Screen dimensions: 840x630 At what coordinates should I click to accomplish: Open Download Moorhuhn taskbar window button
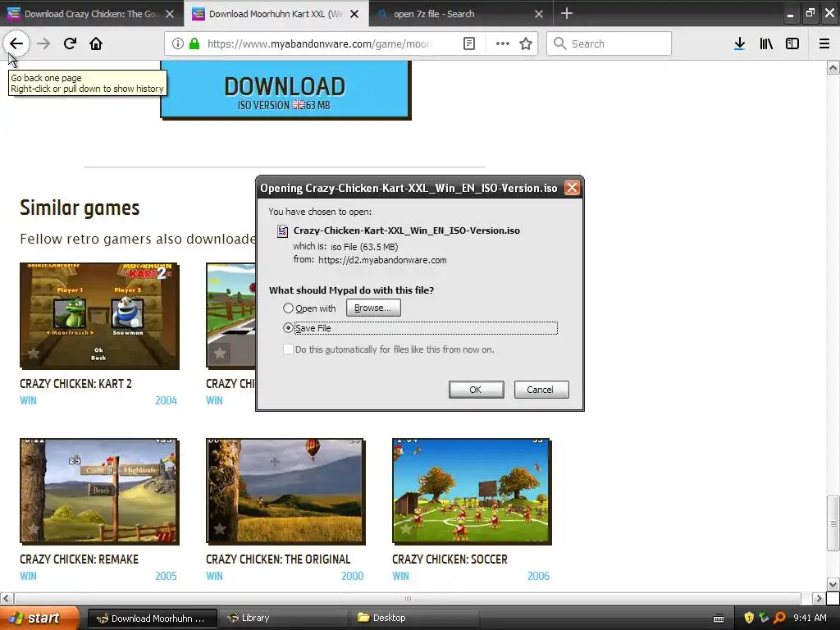coord(152,619)
